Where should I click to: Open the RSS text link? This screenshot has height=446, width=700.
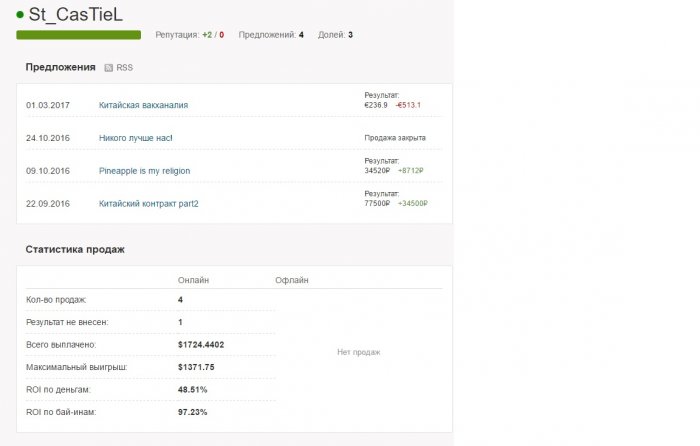[x=124, y=68]
